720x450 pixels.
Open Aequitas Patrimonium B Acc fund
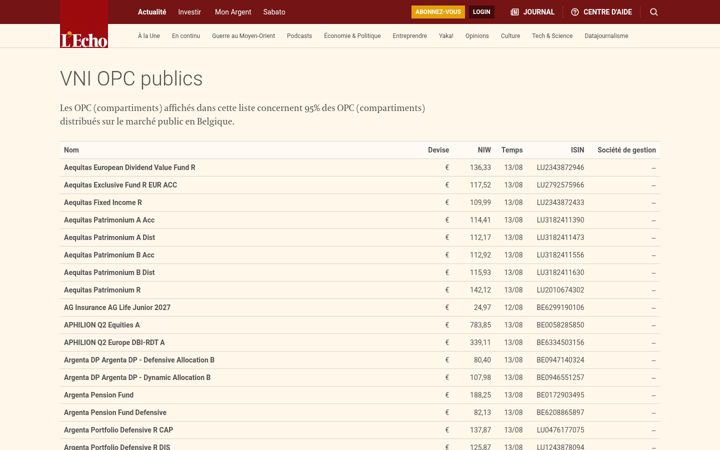(x=109, y=255)
